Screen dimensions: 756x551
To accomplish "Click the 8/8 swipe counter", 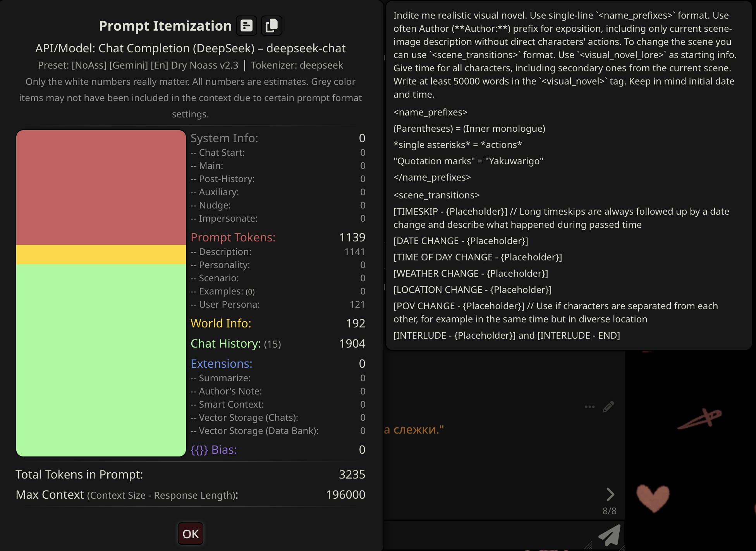I will (609, 511).
